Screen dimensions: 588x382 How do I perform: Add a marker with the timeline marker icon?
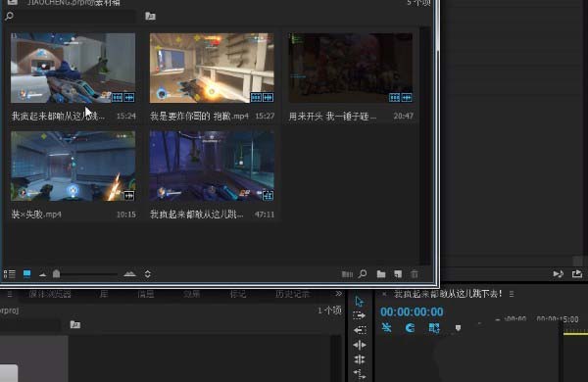(458, 328)
